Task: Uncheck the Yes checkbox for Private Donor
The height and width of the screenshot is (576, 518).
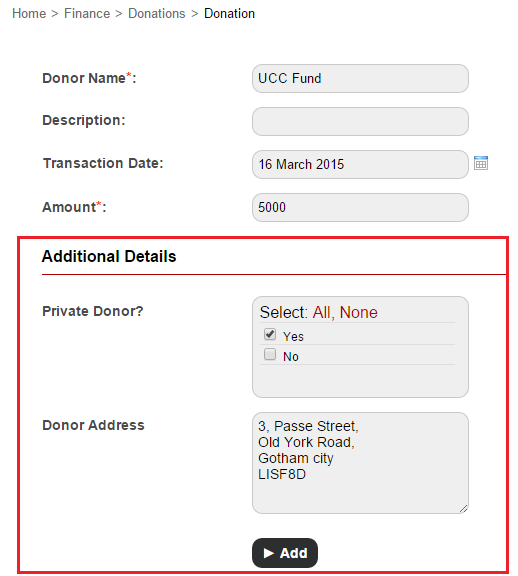Action: (270, 334)
